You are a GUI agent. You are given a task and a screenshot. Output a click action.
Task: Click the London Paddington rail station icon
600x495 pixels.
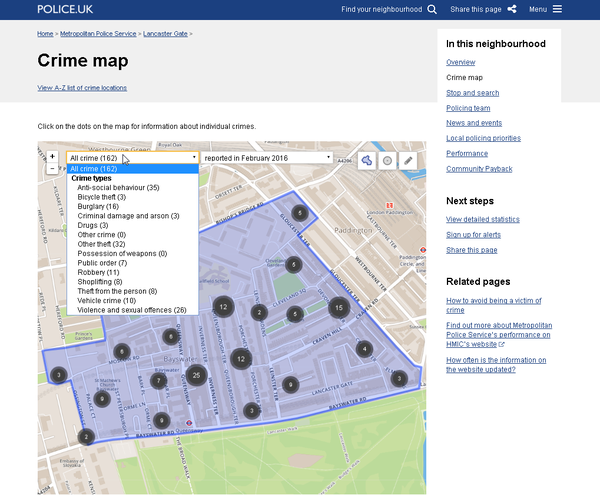coord(390,205)
